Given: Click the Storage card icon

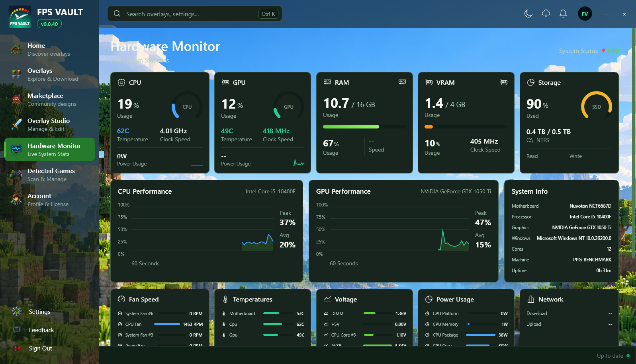Looking at the screenshot, I should (x=531, y=82).
